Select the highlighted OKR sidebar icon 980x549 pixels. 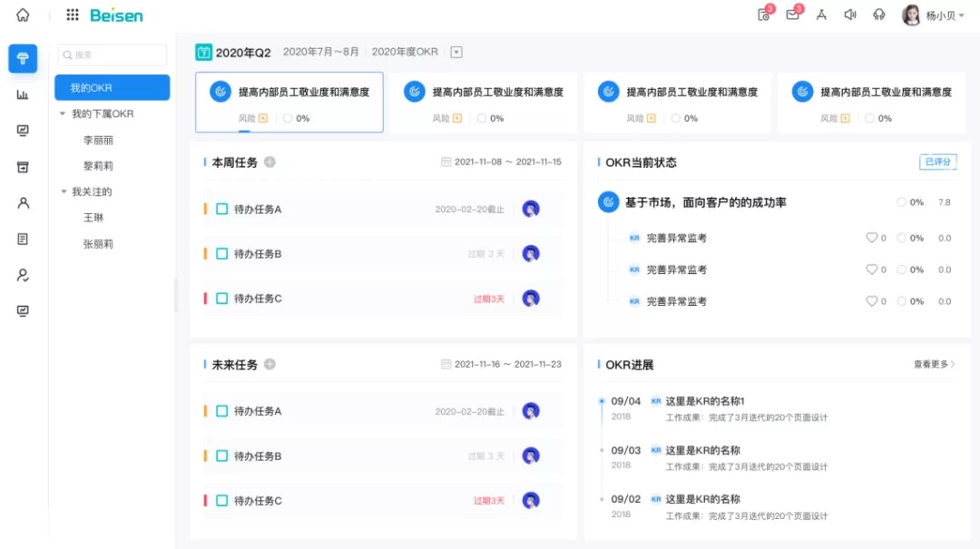coord(23,59)
